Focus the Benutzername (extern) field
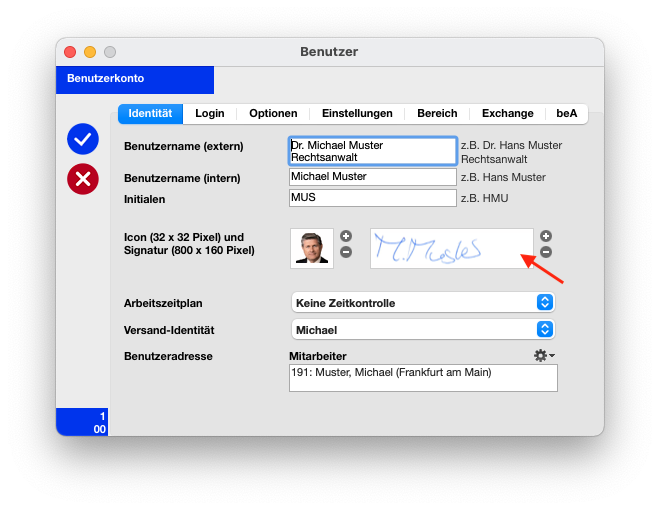Viewport: 660px width, 510px height. 373,151
